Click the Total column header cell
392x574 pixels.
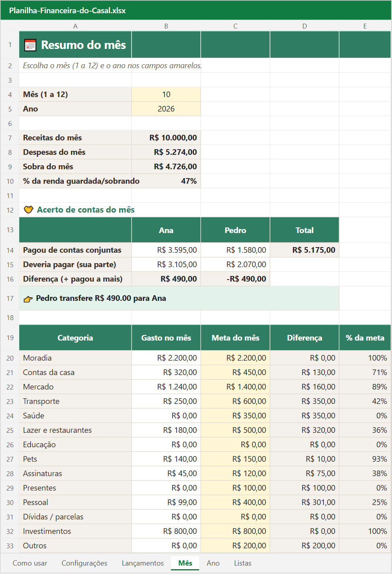[x=305, y=230]
